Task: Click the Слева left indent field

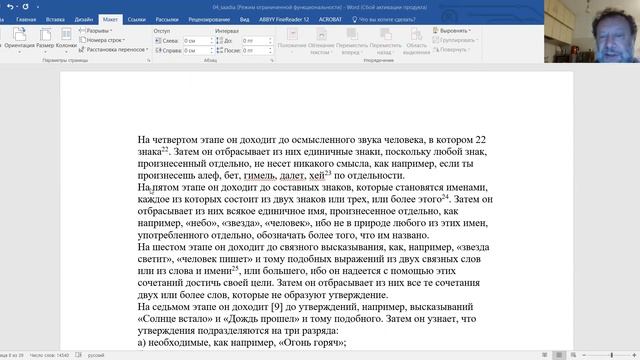Action: [x=196, y=41]
